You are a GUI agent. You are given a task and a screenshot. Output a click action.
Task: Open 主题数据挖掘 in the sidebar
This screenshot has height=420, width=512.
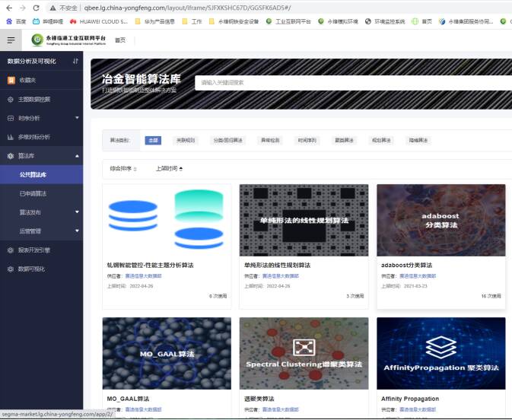coord(42,99)
